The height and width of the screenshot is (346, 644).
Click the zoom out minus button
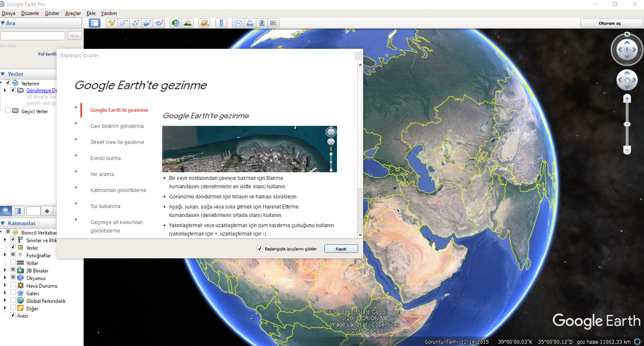[627, 150]
